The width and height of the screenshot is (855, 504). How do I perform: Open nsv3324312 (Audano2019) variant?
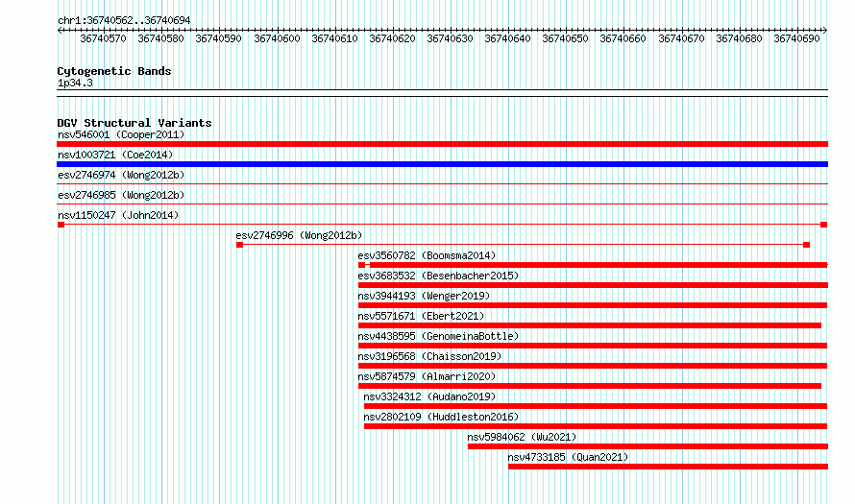pos(429,396)
